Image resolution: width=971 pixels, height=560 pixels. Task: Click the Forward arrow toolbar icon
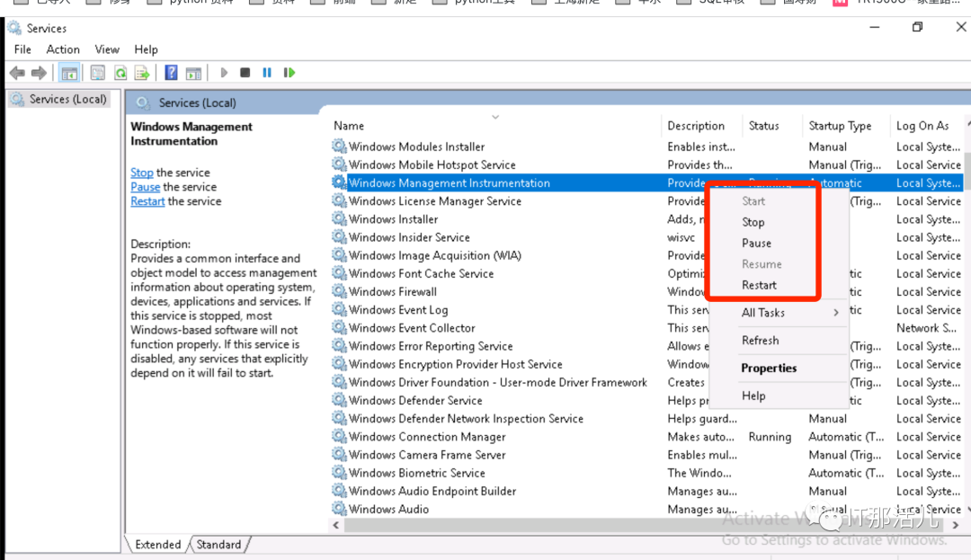tap(39, 73)
